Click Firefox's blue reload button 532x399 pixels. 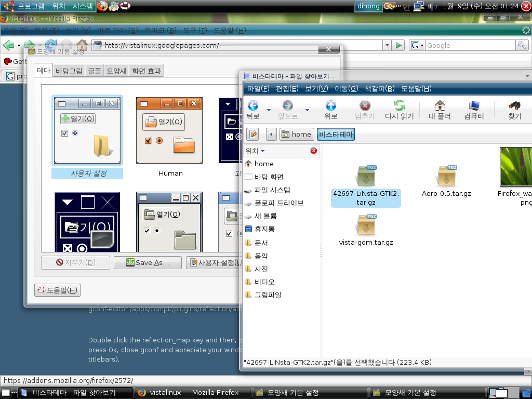(x=51, y=45)
